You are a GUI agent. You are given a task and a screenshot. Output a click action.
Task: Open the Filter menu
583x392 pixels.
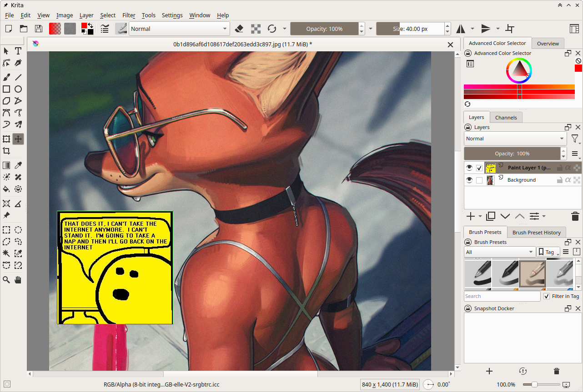click(x=129, y=15)
